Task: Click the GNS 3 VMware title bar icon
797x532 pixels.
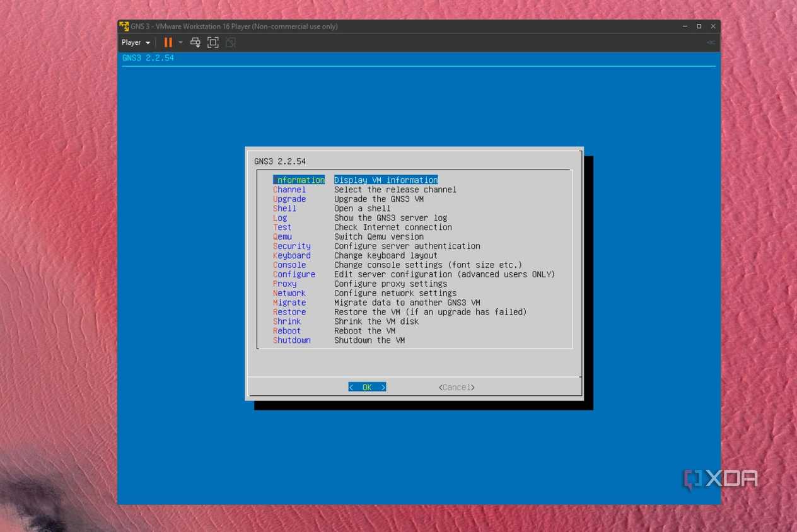Action: (x=124, y=26)
